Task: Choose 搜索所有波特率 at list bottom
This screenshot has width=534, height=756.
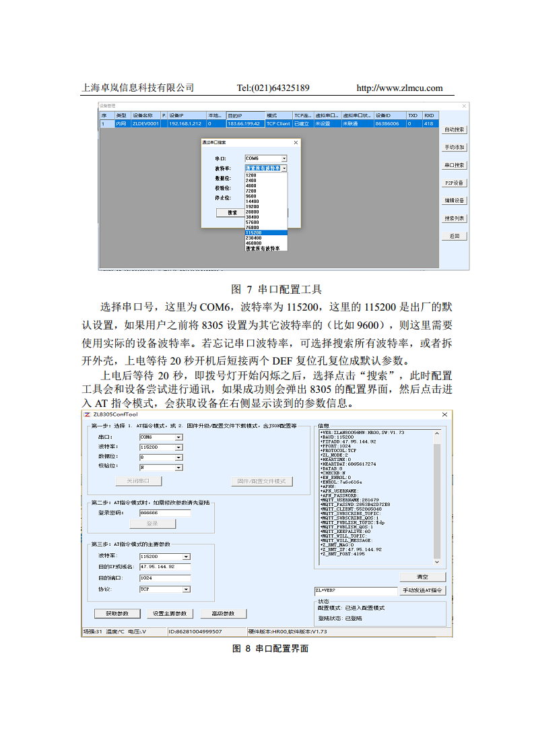Action: (266, 249)
